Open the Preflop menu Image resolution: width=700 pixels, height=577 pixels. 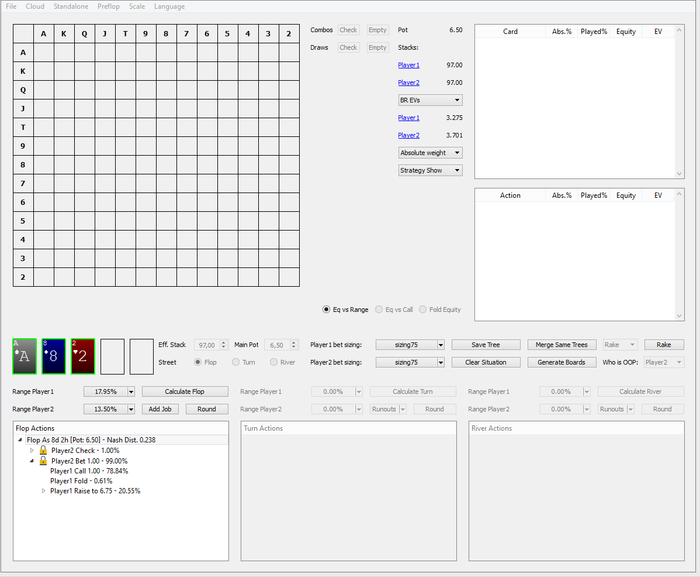(108, 6)
